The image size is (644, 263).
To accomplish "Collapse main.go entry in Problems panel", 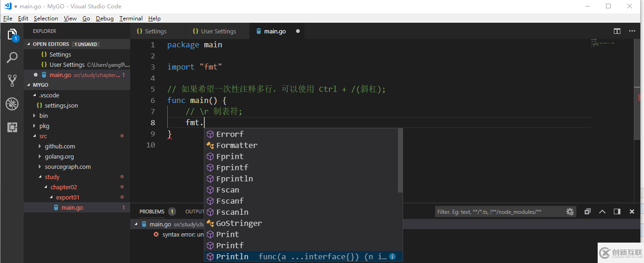I will 136,224.
